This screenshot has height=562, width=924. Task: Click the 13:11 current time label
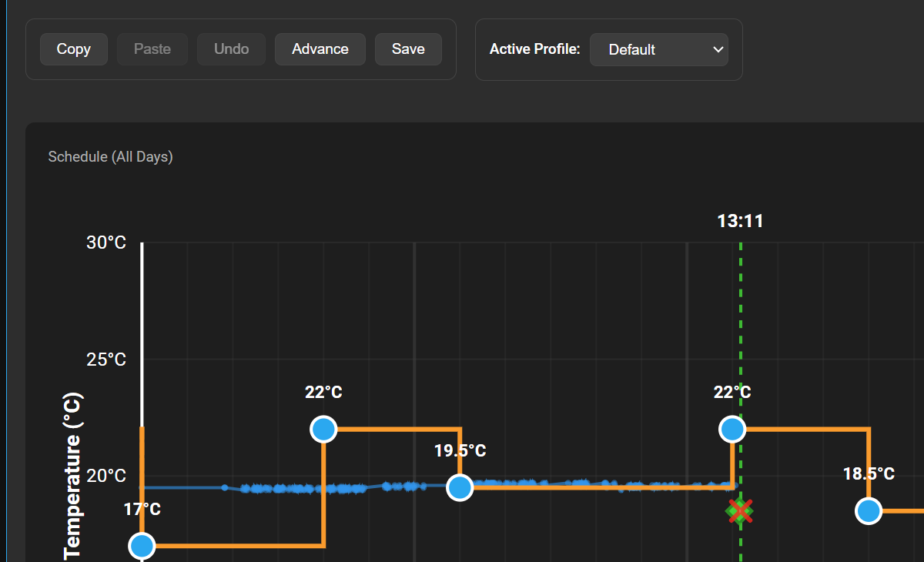point(740,221)
